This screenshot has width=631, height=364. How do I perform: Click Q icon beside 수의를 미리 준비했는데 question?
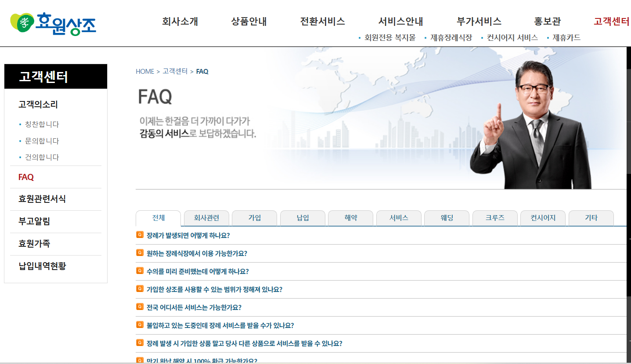pos(140,271)
